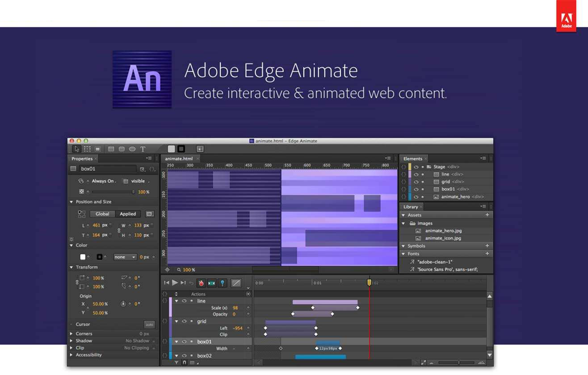
Task: Edit the box01 element name field
Action: 108,169
